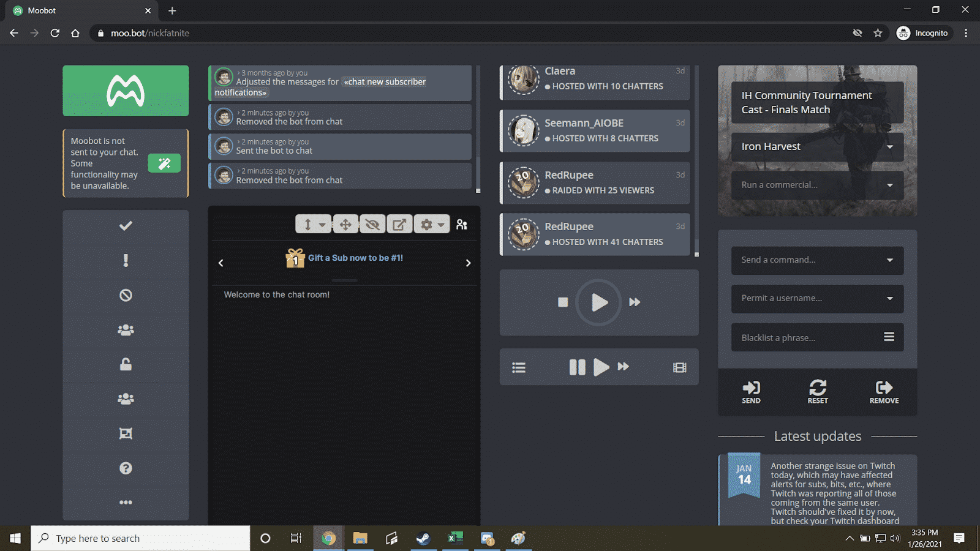The width and height of the screenshot is (980, 551).
Task: Reload the browser page
Action: (55, 33)
